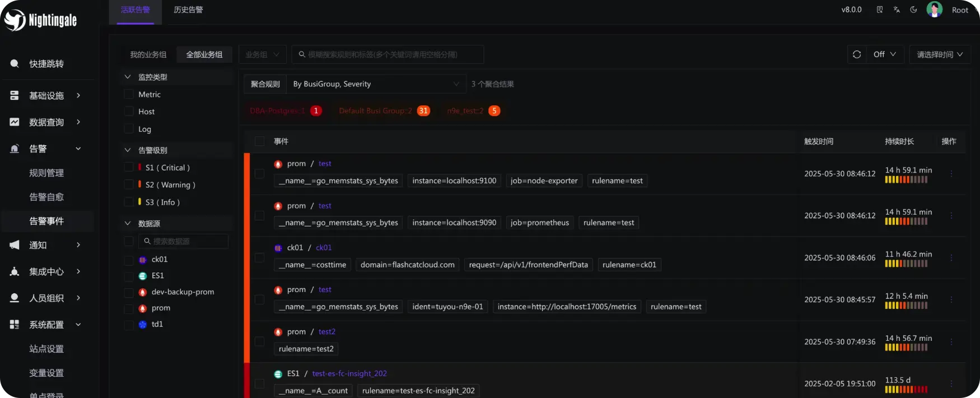Click the 告警 bell icon in sidebar

click(15, 149)
